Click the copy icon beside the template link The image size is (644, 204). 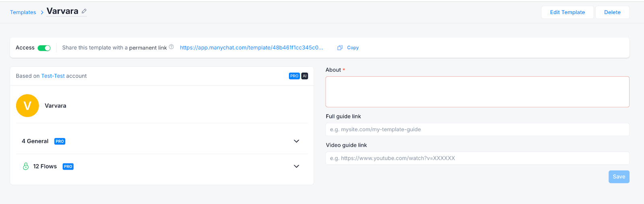(340, 48)
